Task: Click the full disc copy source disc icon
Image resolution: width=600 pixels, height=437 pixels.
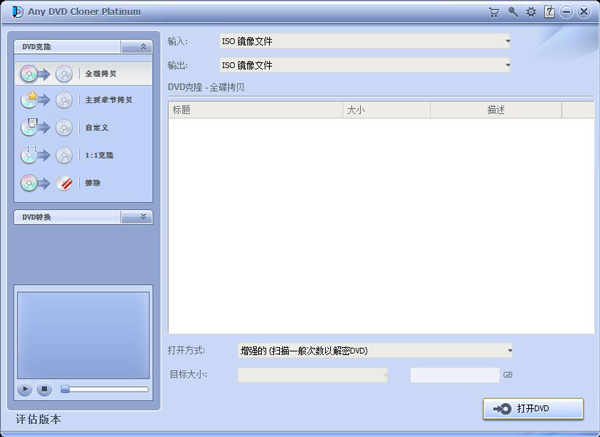Action: 29,74
